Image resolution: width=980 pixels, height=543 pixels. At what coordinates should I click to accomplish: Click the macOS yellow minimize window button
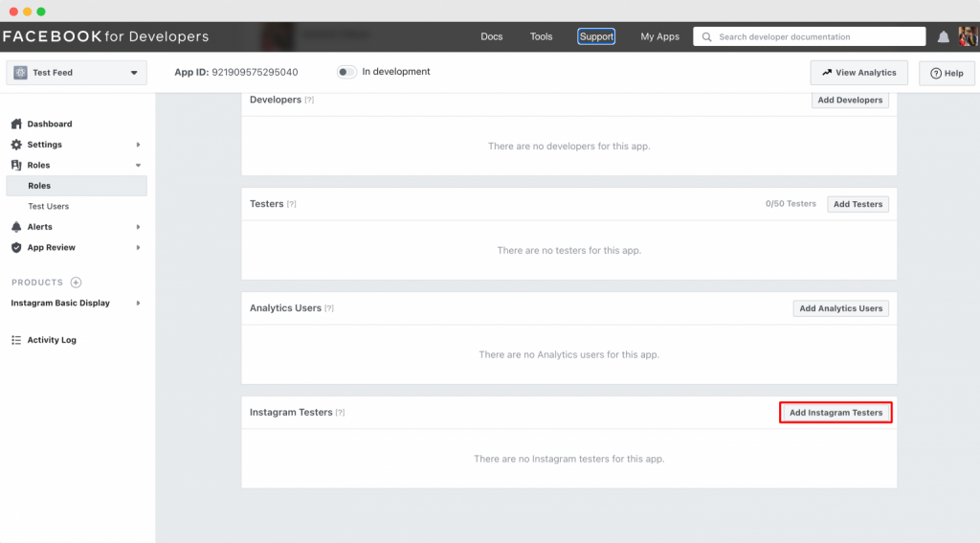28,11
